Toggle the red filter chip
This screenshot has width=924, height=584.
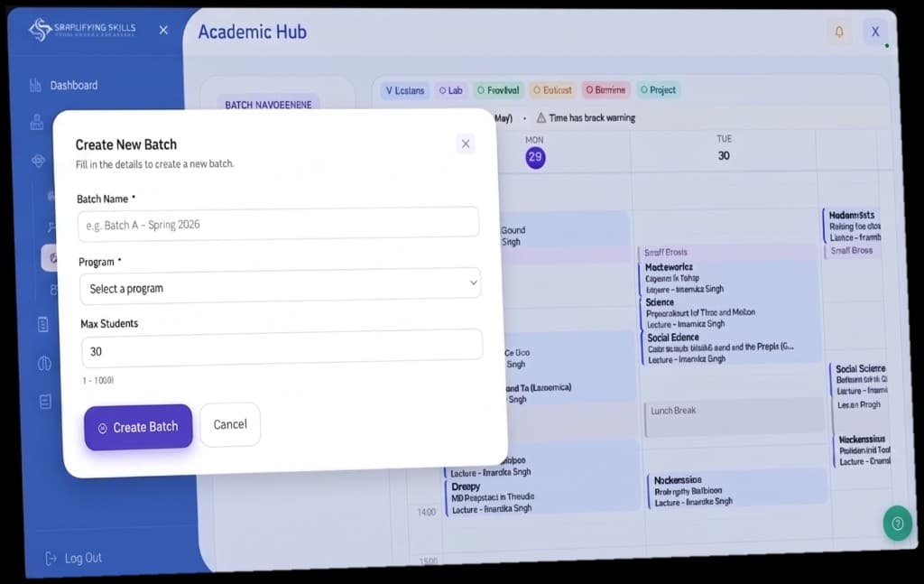605,90
